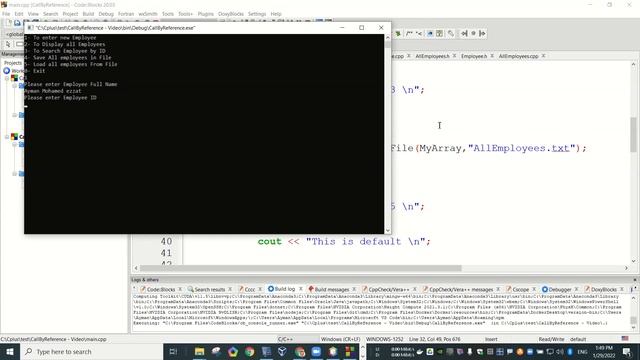
Task: Open the Task View taskbar icon
Action: click(x=173, y=351)
